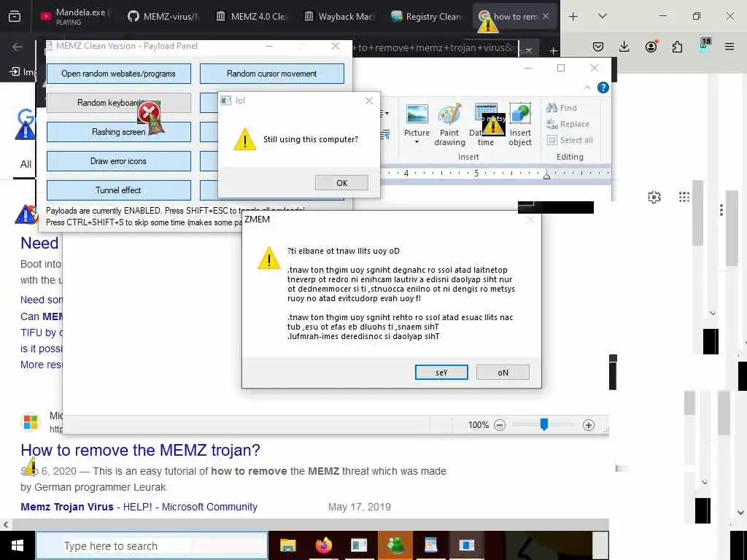The width and height of the screenshot is (747, 560).
Task: Toggle Tunnel effect payload
Action: [119, 190]
